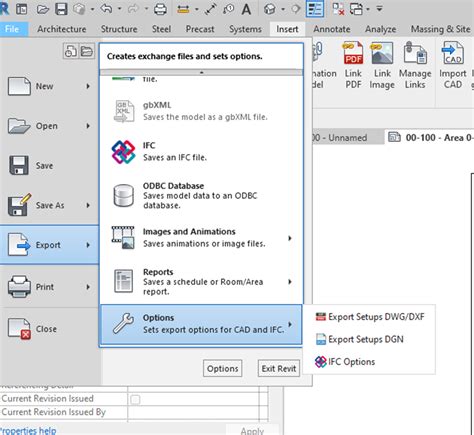Screen dimensions: 474x435
Task: Click the Switch Windows icon
Action: pos(356,9)
